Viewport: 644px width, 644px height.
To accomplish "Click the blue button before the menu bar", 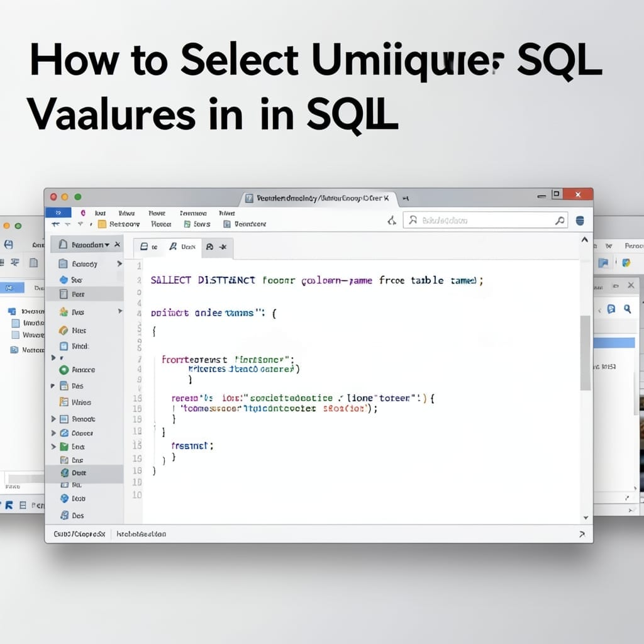I will coord(58,213).
